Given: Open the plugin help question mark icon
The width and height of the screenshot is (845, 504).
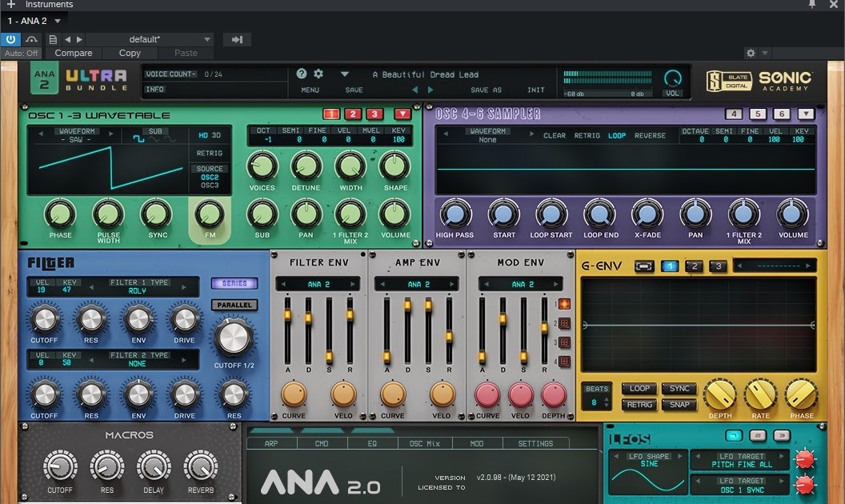Looking at the screenshot, I should pyautogui.click(x=301, y=74).
